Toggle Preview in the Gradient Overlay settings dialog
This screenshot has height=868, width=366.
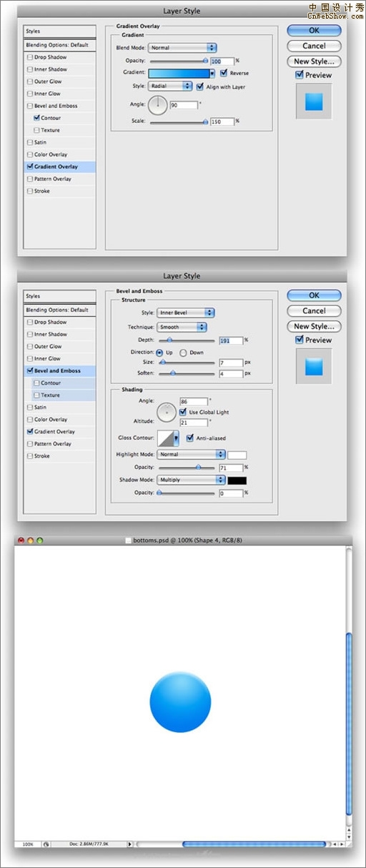point(300,75)
